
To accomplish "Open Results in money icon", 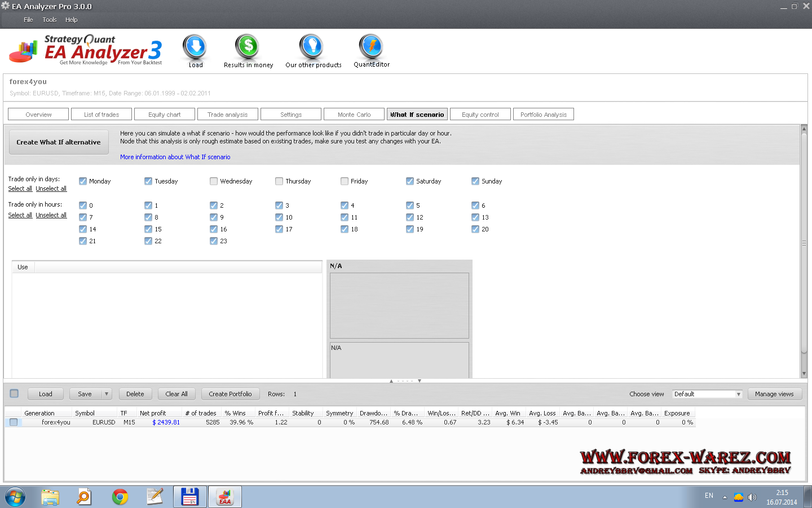I will (x=248, y=47).
